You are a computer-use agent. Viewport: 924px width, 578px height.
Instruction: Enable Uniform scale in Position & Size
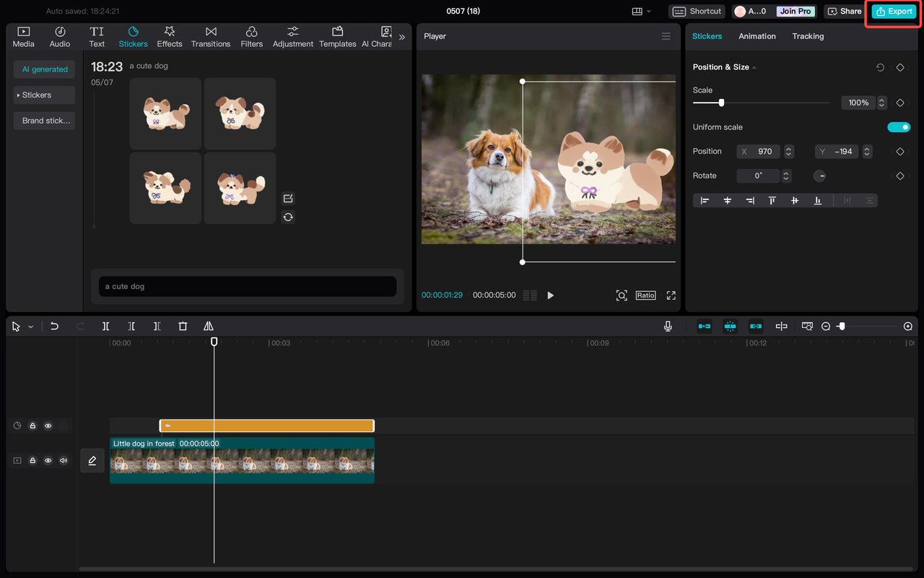(x=899, y=127)
